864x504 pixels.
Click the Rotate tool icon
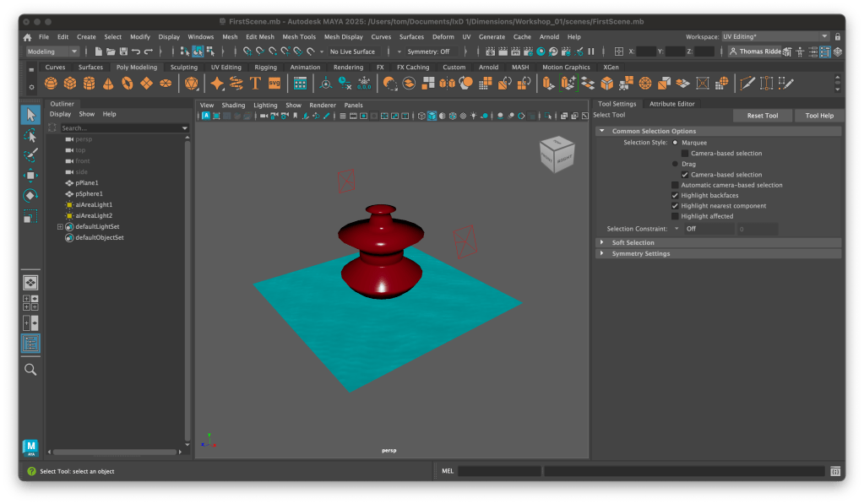30,196
